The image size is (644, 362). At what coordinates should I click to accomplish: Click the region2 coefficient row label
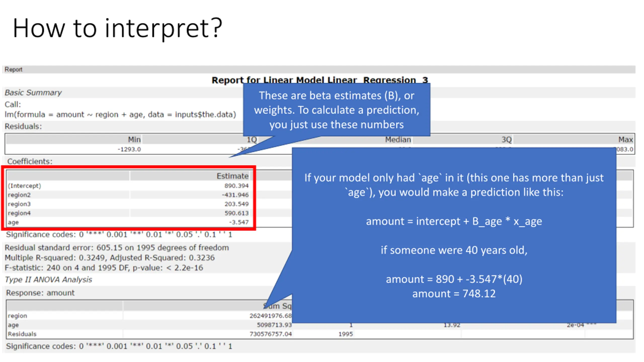coord(19,195)
